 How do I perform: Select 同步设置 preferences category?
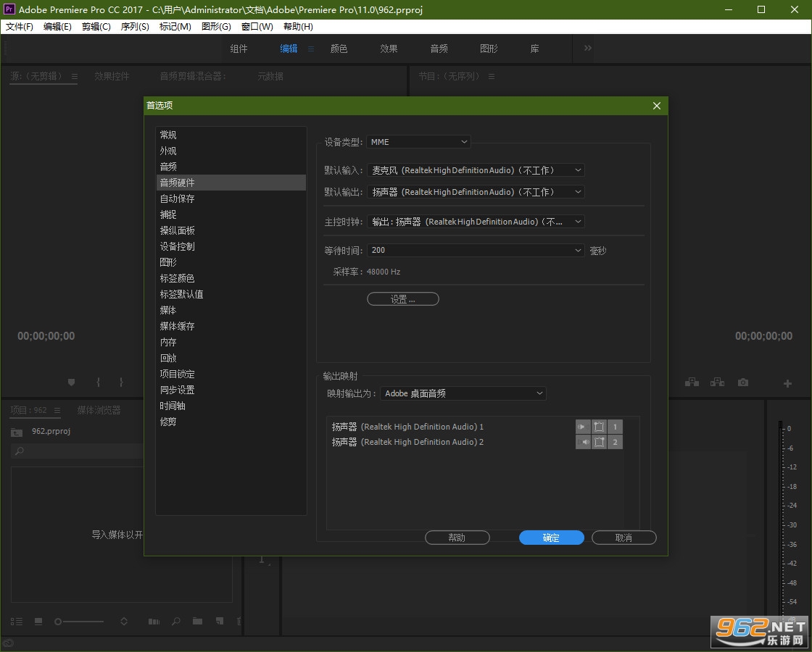pos(231,390)
